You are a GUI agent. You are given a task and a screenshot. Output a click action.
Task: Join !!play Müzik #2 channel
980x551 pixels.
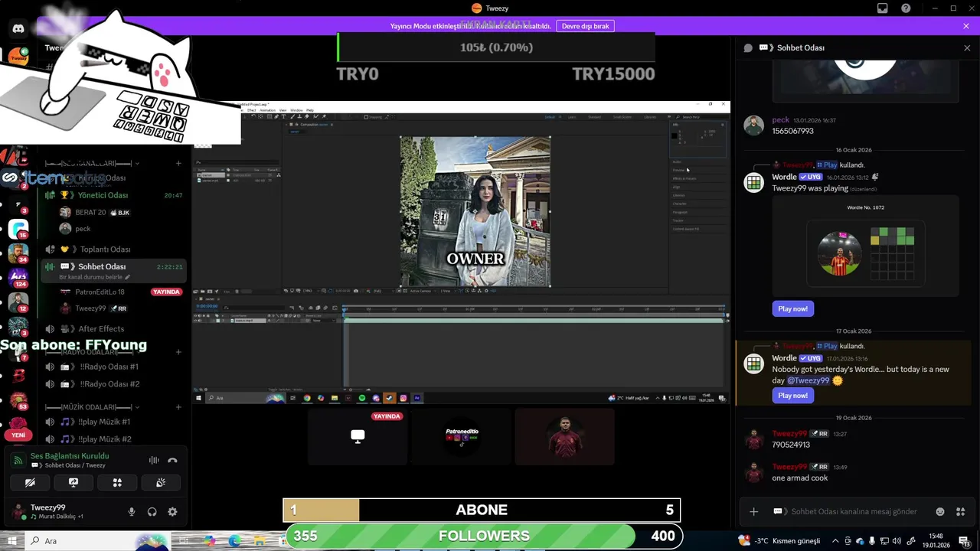(x=114, y=439)
